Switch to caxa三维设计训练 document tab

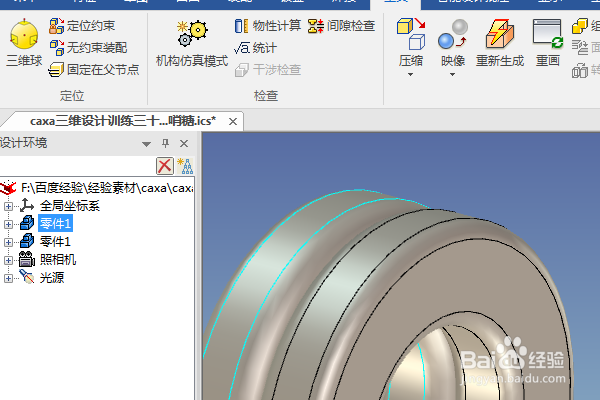[x=122, y=121]
